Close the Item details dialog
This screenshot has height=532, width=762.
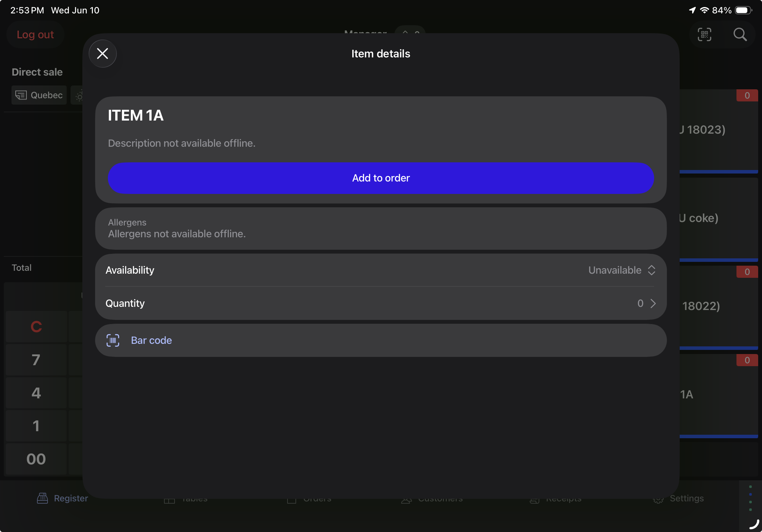102,54
